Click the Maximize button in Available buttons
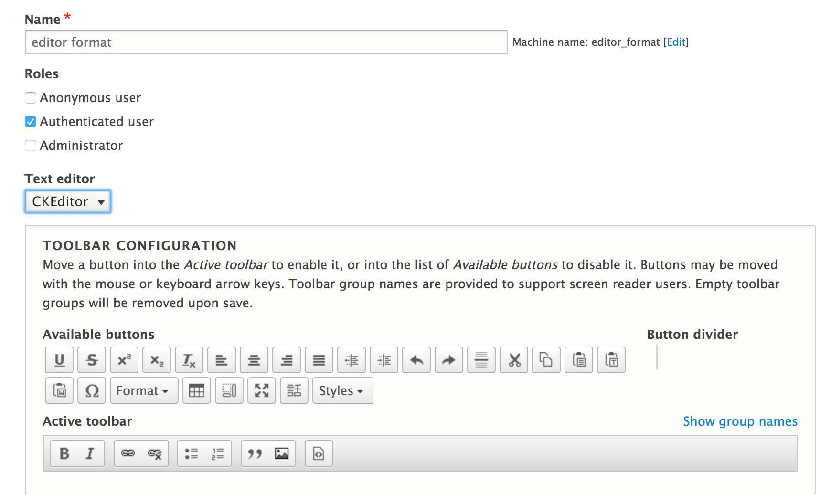 (262, 391)
